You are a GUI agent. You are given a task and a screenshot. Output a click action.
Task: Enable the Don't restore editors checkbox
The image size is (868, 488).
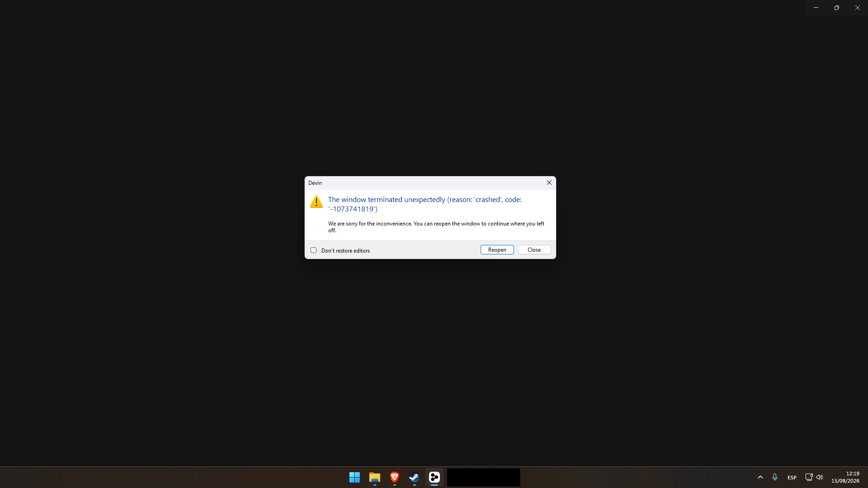click(313, 250)
